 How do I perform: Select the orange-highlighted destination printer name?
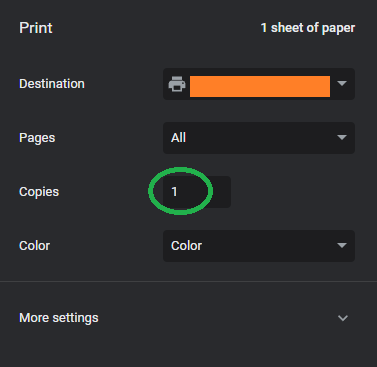click(x=260, y=86)
